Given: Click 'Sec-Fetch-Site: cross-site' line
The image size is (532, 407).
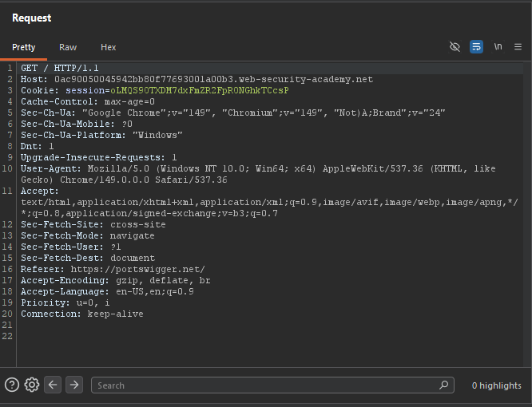Looking at the screenshot, I should coord(93,225).
